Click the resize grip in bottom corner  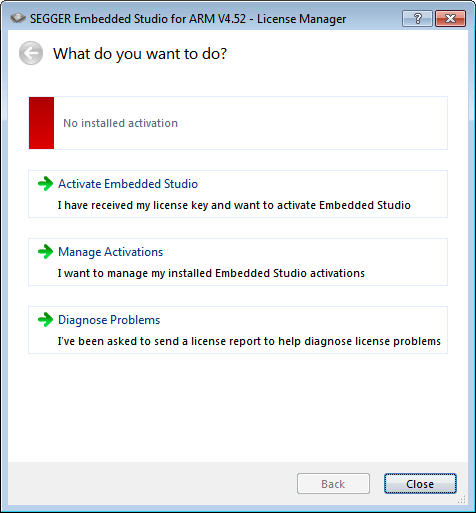pos(462,499)
